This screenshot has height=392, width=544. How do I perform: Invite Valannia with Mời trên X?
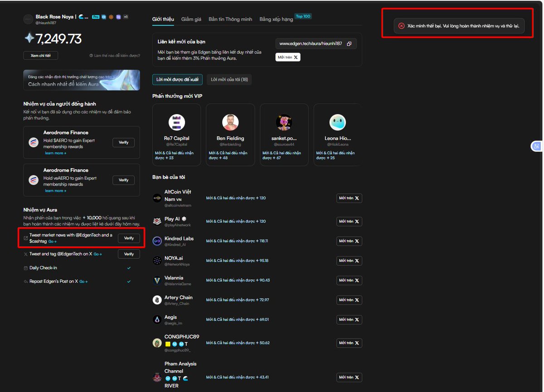(349, 281)
